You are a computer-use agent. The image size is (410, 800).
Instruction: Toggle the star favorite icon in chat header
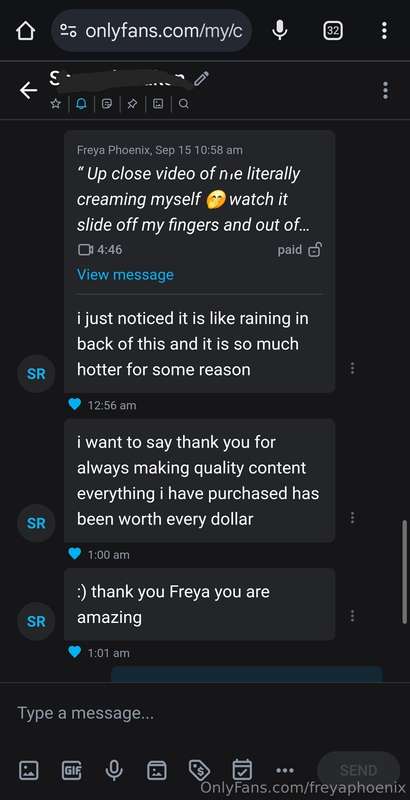click(56, 104)
